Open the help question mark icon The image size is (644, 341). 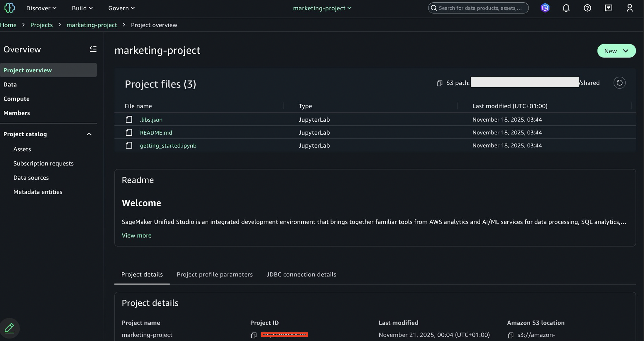[x=587, y=8]
